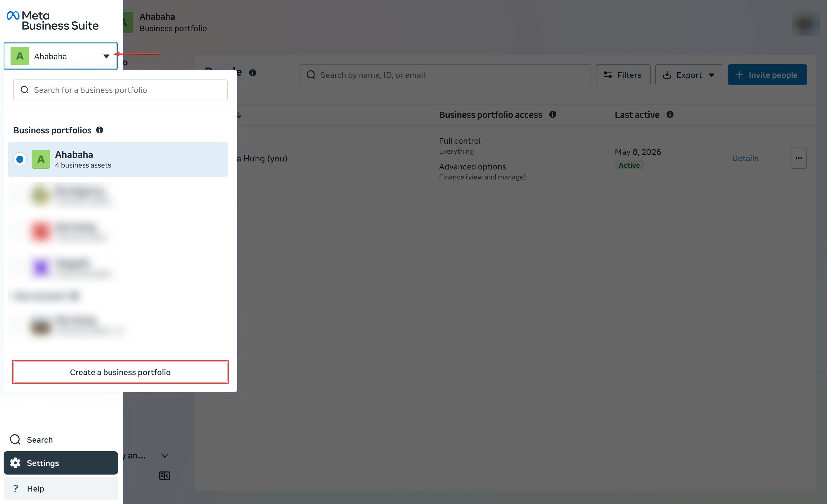827x504 pixels.
Task: Click the Filters sliders icon
Action: pos(608,75)
